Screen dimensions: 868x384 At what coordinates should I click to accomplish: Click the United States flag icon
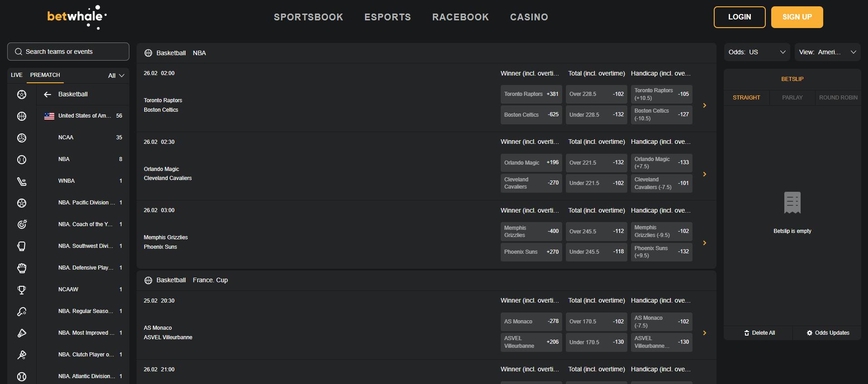pyautogui.click(x=49, y=116)
